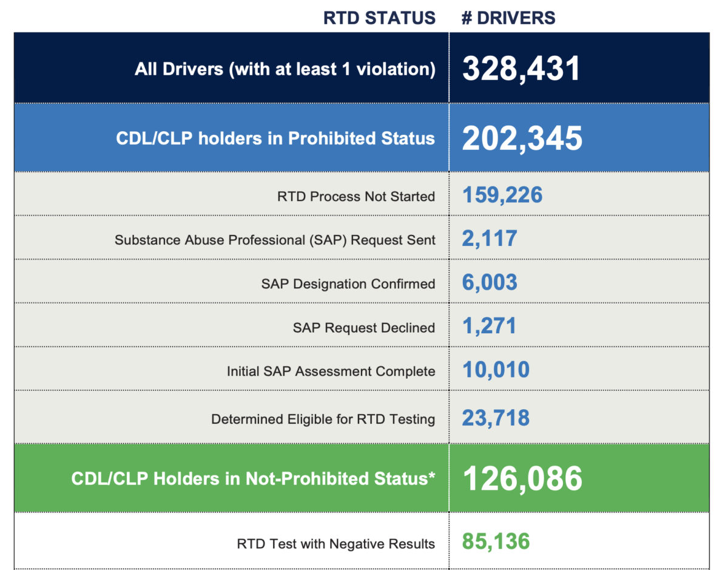Screen dimensions: 728x570
Task: Select Initial SAP Assessment Complete label
Action: tap(331, 371)
